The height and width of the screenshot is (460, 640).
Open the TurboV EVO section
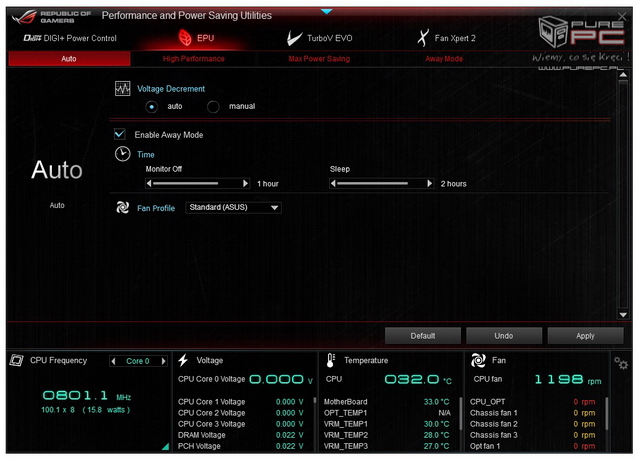pyautogui.click(x=319, y=38)
